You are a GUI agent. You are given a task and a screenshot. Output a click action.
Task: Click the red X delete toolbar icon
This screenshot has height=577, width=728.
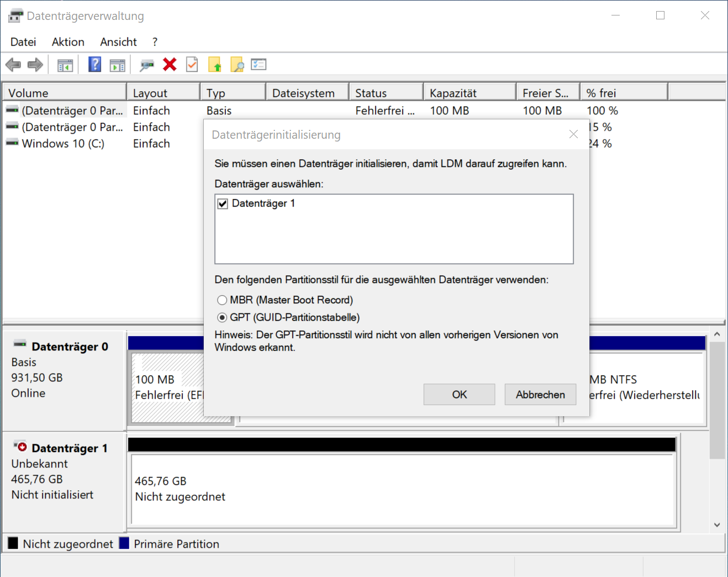(170, 65)
